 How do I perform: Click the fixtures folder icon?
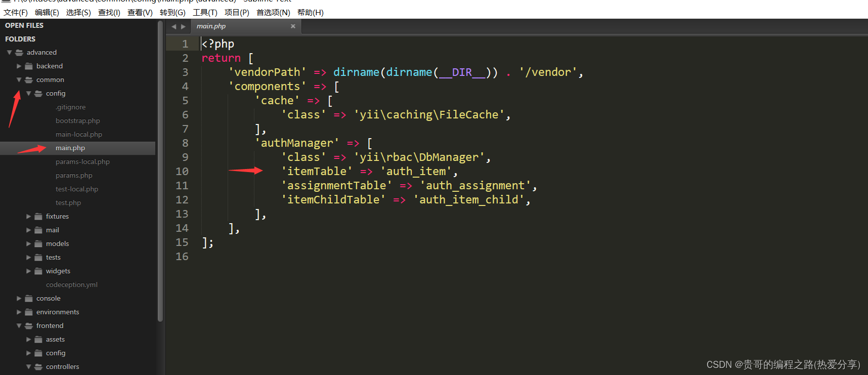38,217
